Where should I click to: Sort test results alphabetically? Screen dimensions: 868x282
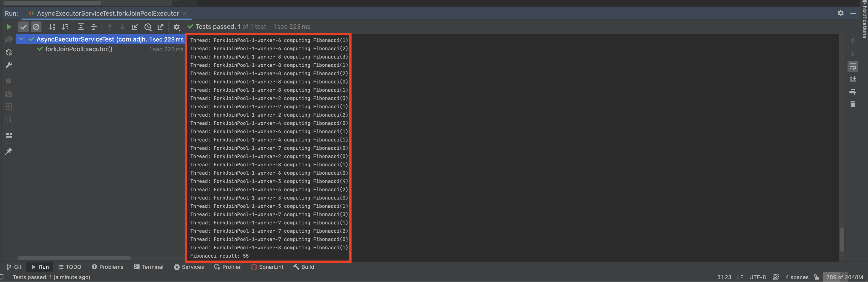52,27
